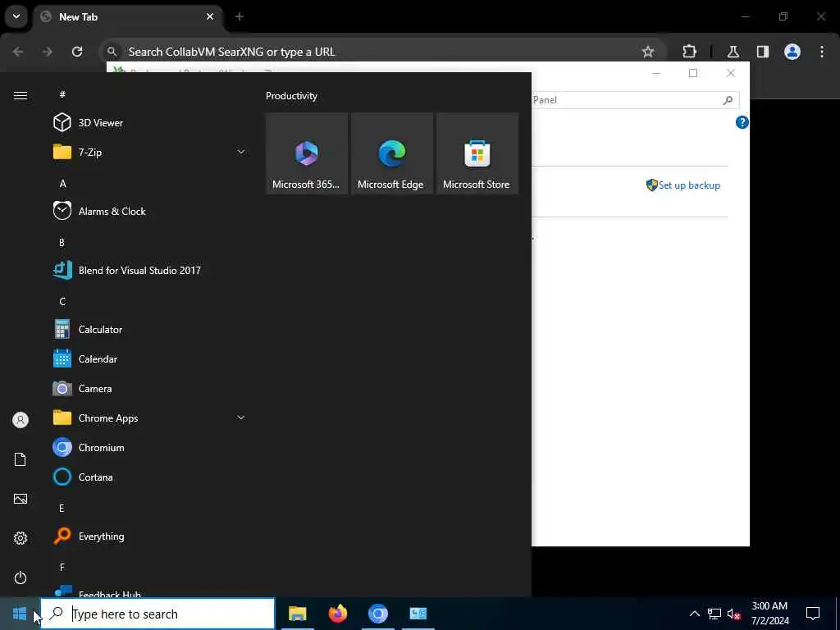Open the notification center icon
This screenshot has height=630, width=840.
(x=813, y=614)
